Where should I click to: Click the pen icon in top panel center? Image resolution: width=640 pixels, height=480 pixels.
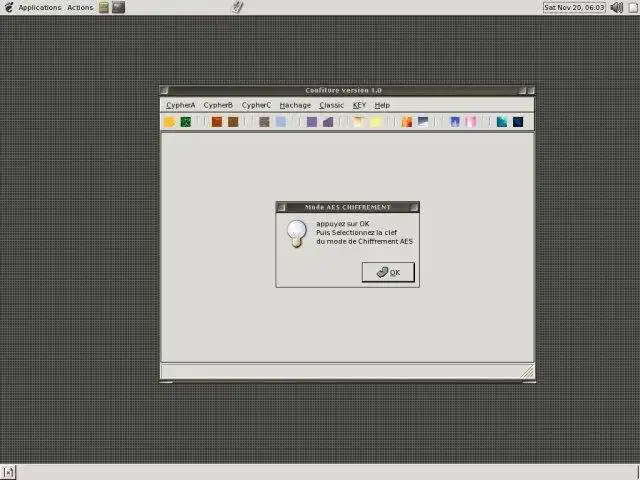click(x=237, y=7)
